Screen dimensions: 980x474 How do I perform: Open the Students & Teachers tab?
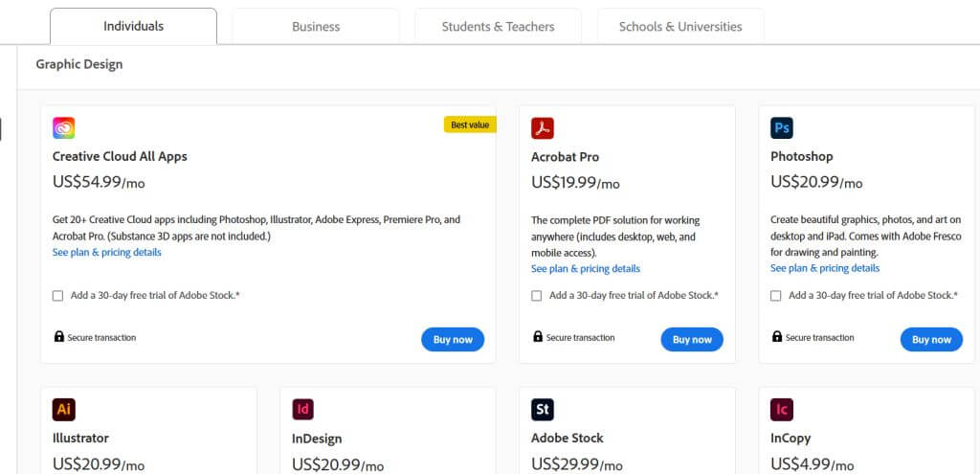(x=498, y=27)
